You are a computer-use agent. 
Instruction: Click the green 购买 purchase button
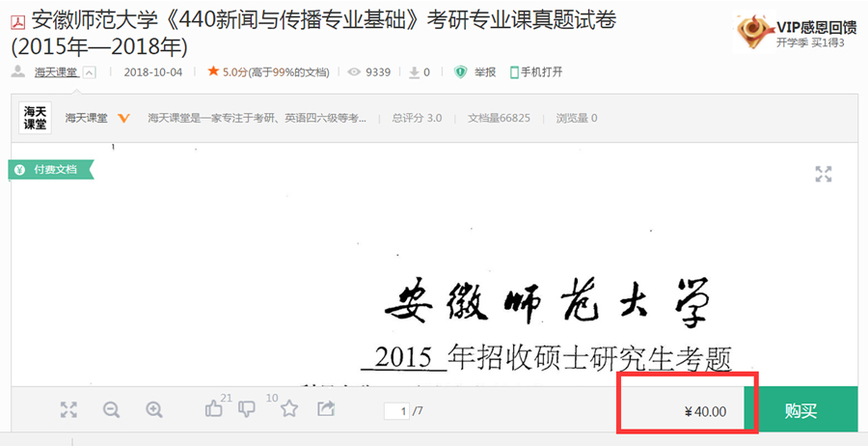point(800,411)
